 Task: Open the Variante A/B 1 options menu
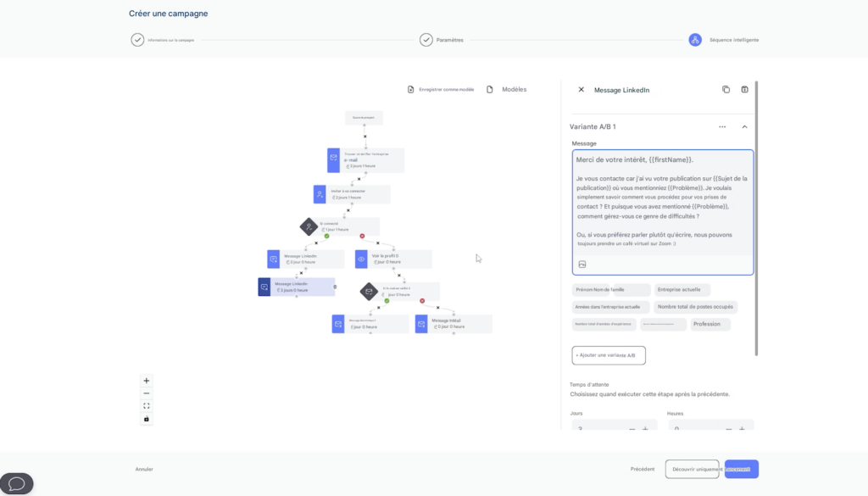click(721, 125)
